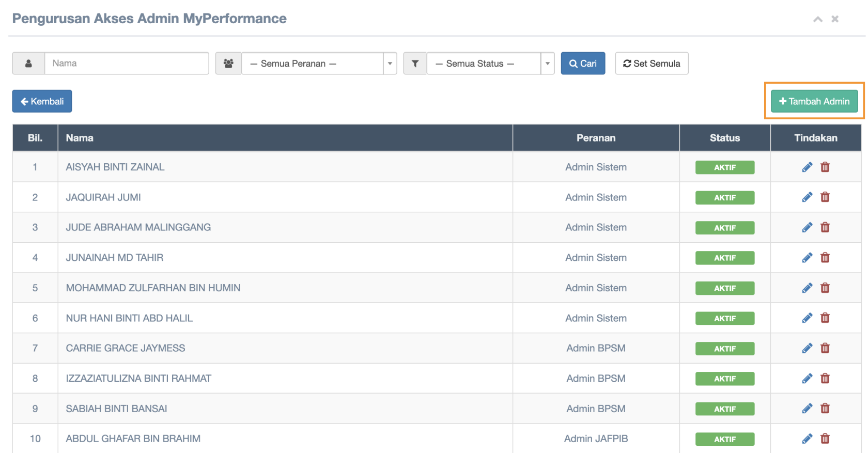The image size is (868, 453).
Task: Delete NUR HANI BINTI ABD HALIL
Action: (x=825, y=318)
